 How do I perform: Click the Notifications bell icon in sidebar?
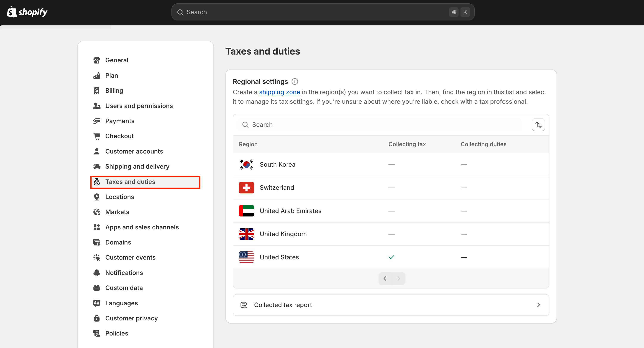click(97, 273)
